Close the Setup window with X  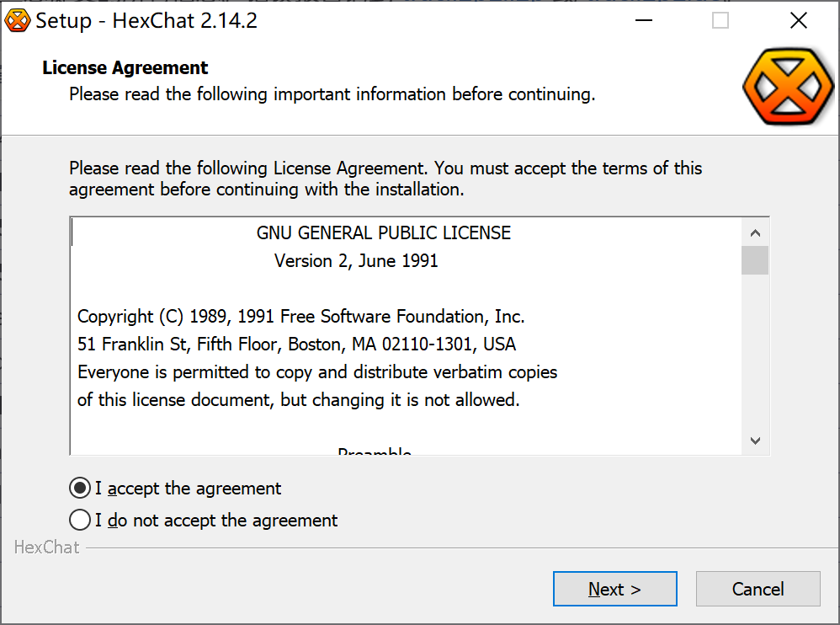pyautogui.click(x=798, y=21)
